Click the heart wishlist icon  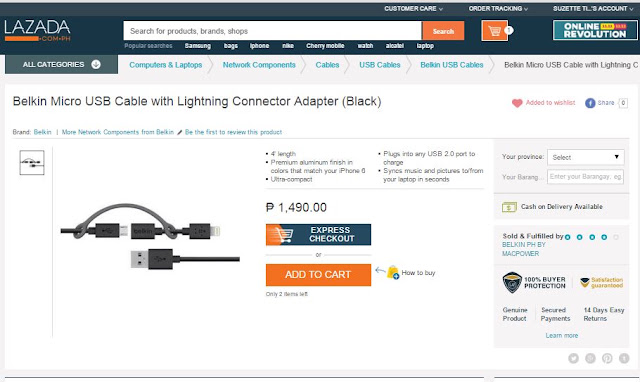point(517,103)
